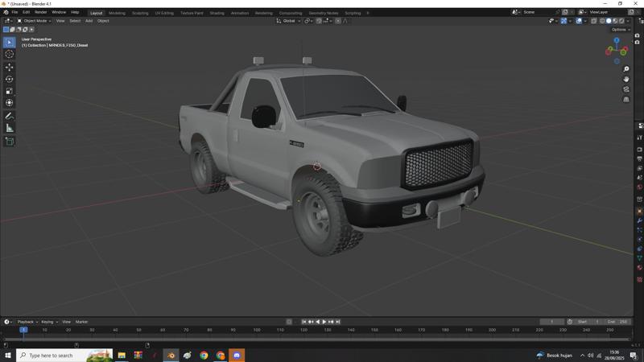The width and height of the screenshot is (644, 362).
Task: Select the Select Box tool
Action: pos(10,43)
